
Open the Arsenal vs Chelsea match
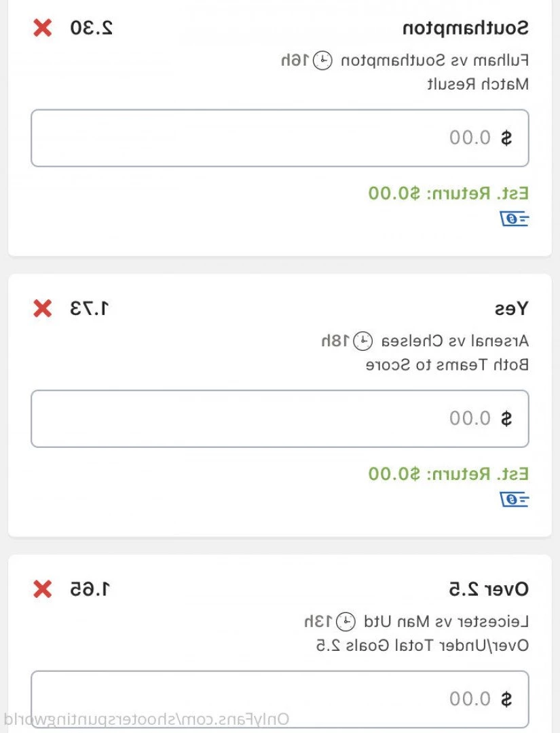click(x=453, y=341)
